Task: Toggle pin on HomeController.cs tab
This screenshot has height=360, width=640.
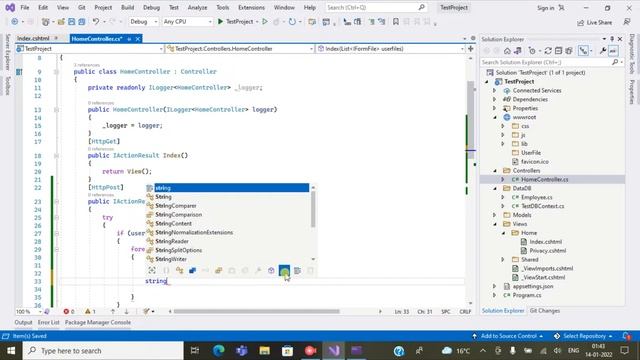Action: coord(129,39)
